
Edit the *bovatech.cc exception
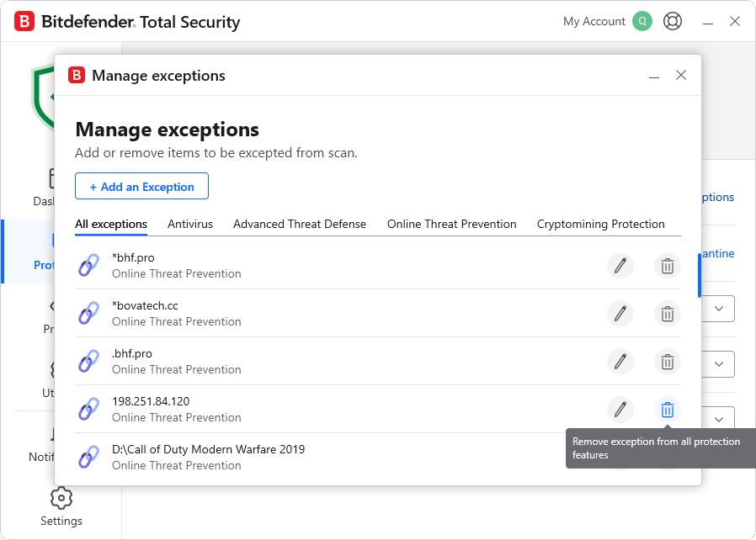[620, 314]
